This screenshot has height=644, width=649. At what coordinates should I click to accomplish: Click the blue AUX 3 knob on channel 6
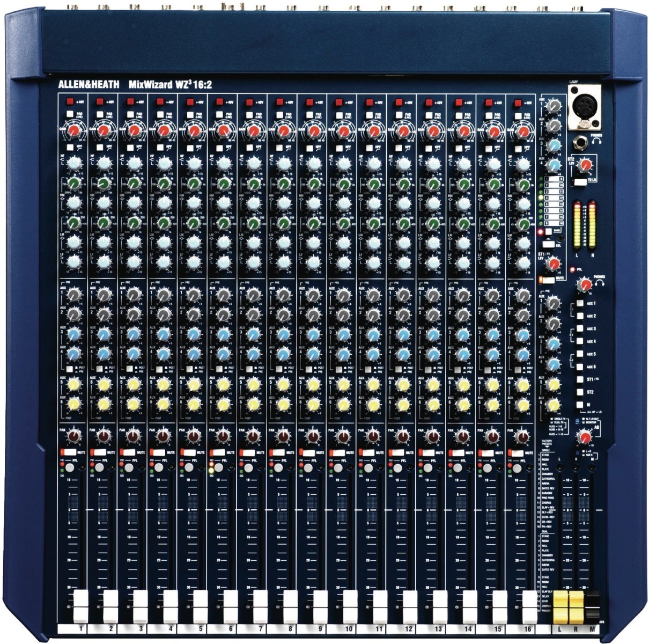tap(224, 334)
